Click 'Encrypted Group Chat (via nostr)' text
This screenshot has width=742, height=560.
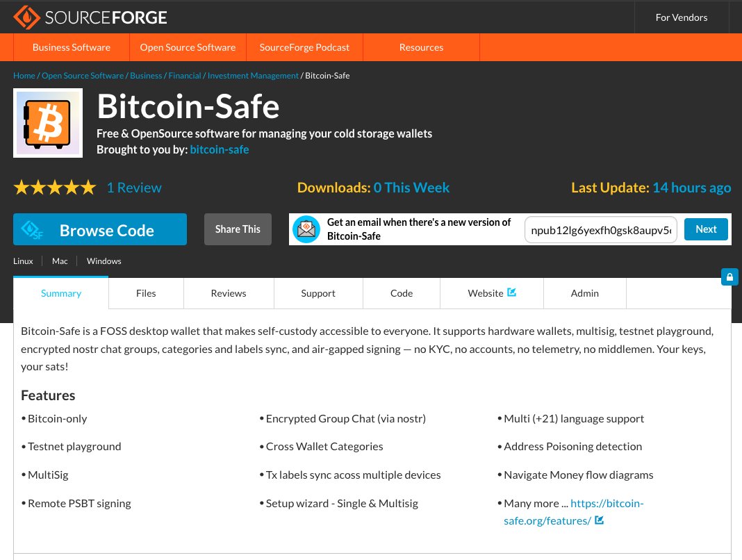346,418
